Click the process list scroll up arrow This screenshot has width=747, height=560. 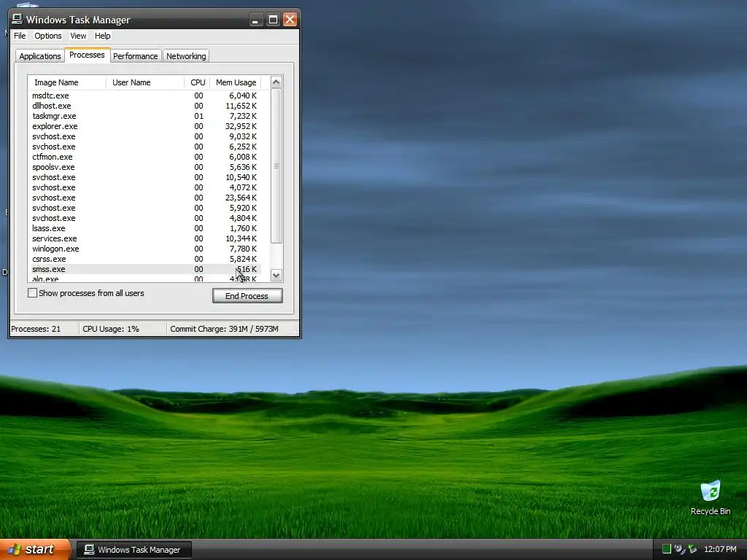point(276,82)
